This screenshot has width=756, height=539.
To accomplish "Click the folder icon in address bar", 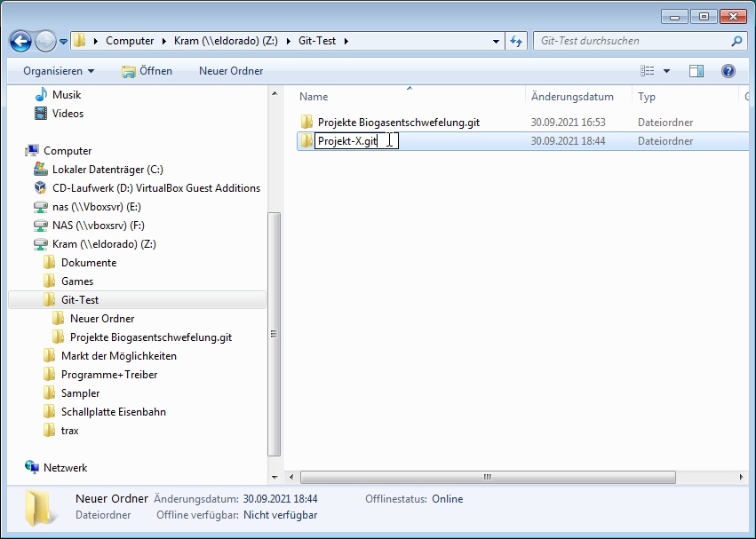I will 80,41.
